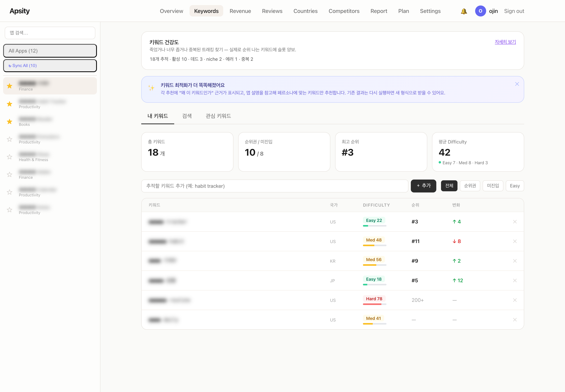Switch to the 내 키워드 tab

pyautogui.click(x=158, y=116)
